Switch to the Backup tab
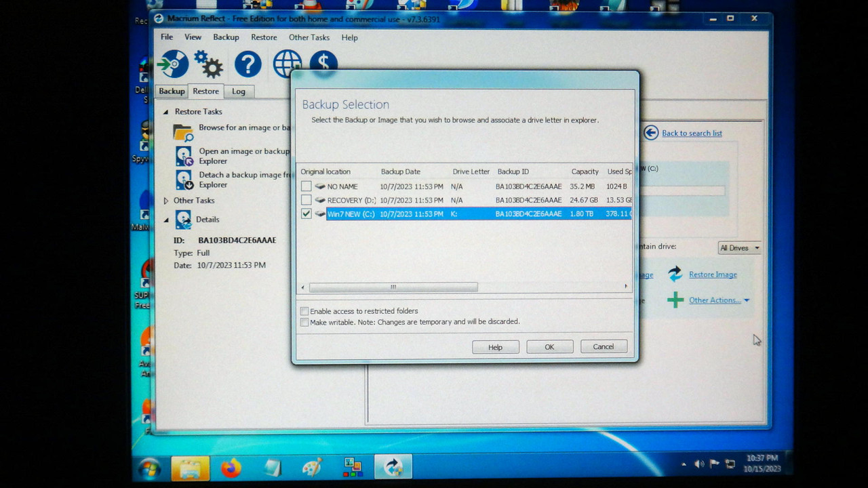Image resolution: width=868 pixels, height=488 pixels. pos(172,91)
